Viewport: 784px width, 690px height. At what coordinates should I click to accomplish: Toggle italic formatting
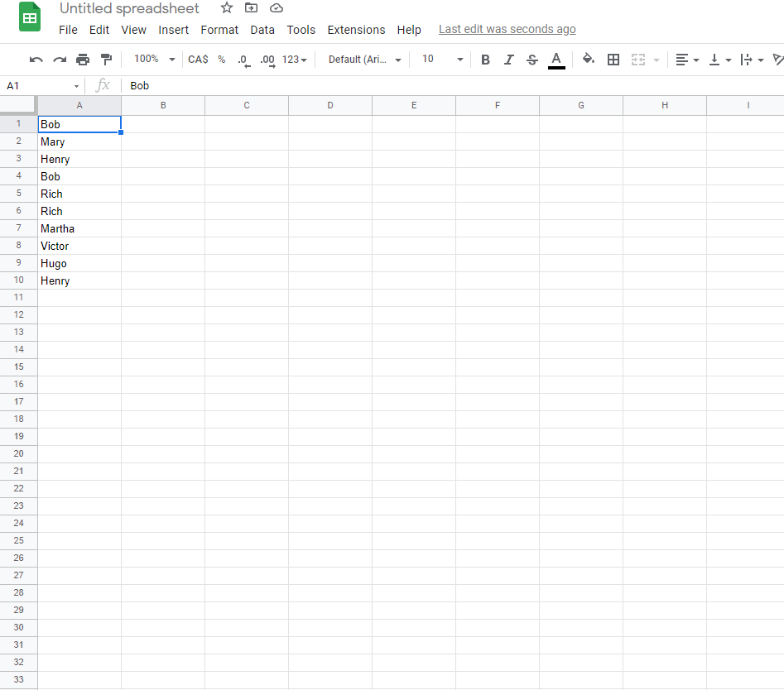pyautogui.click(x=508, y=59)
